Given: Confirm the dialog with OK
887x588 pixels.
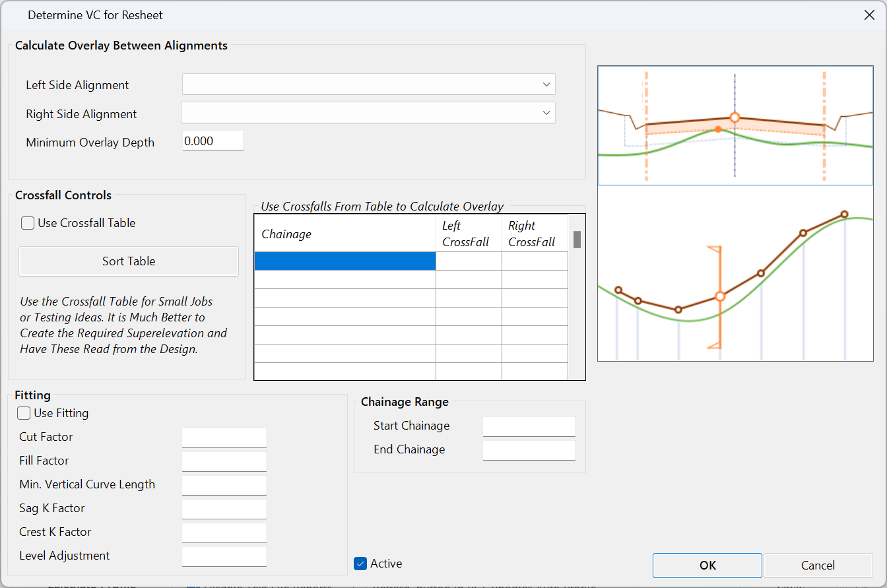Looking at the screenshot, I should click(707, 565).
